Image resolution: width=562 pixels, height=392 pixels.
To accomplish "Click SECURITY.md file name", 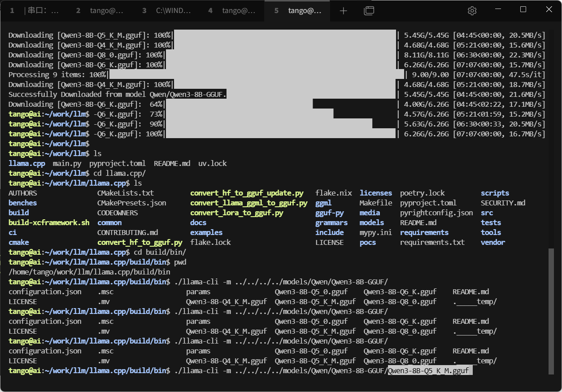I will click(503, 203).
